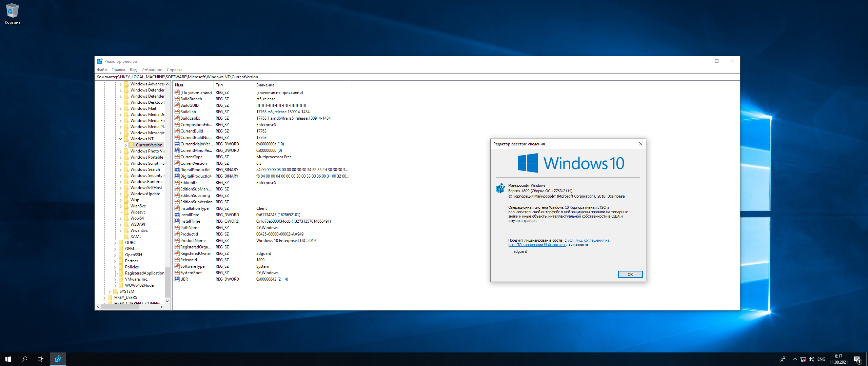Click the Registry Editor taskbar icon
Image resolution: width=868 pixels, height=366 pixels.
(58, 359)
